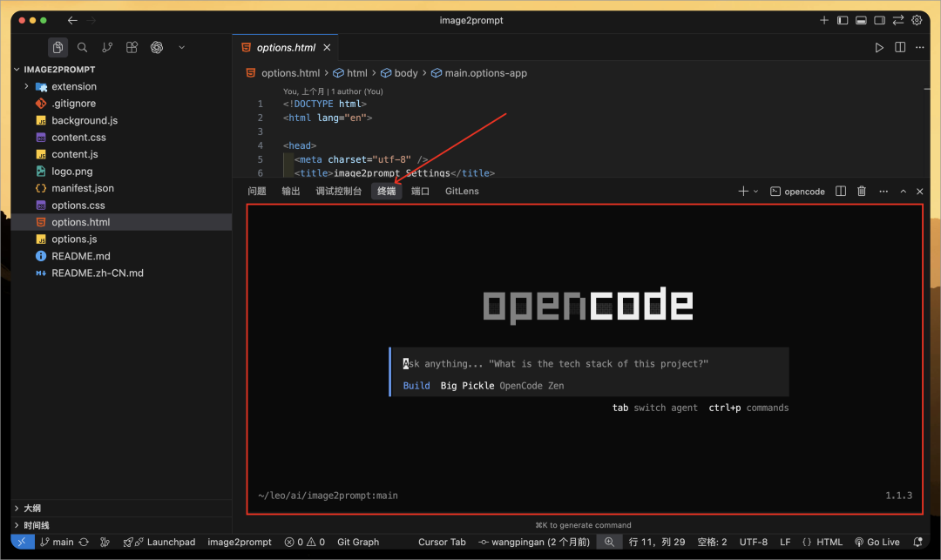
Task: Toggle the bottom panel layout icon
Action: [x=861, y=20]
